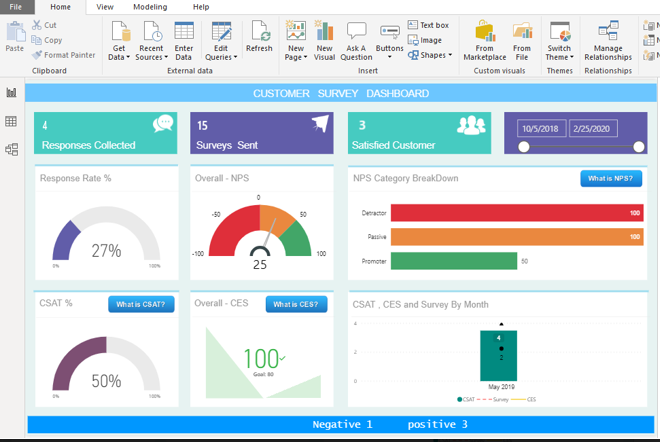Click the What is CES? button
The width and height of the screenshot is (660, 442).
[297, 304]
